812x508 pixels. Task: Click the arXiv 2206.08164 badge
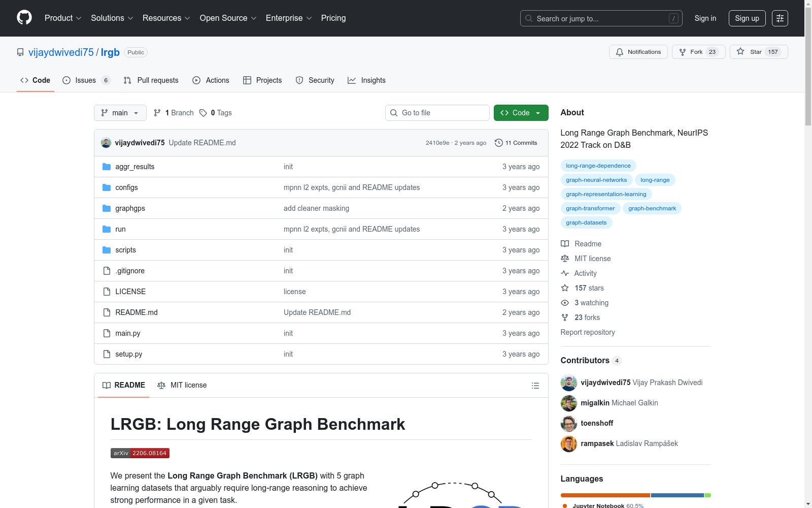[140, 453]
